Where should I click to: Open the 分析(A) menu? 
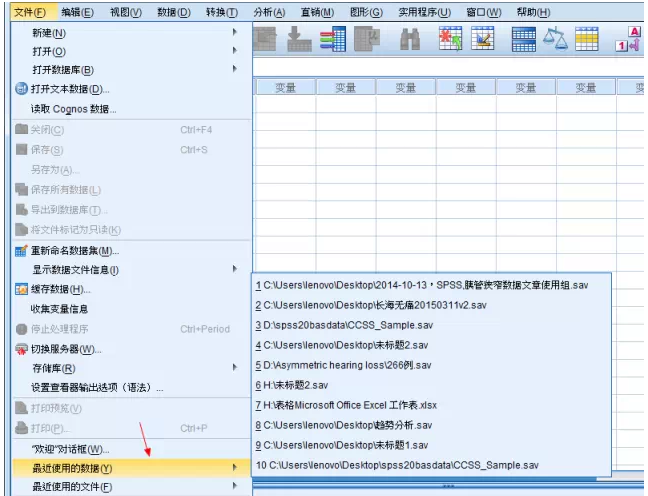[269, 12]
